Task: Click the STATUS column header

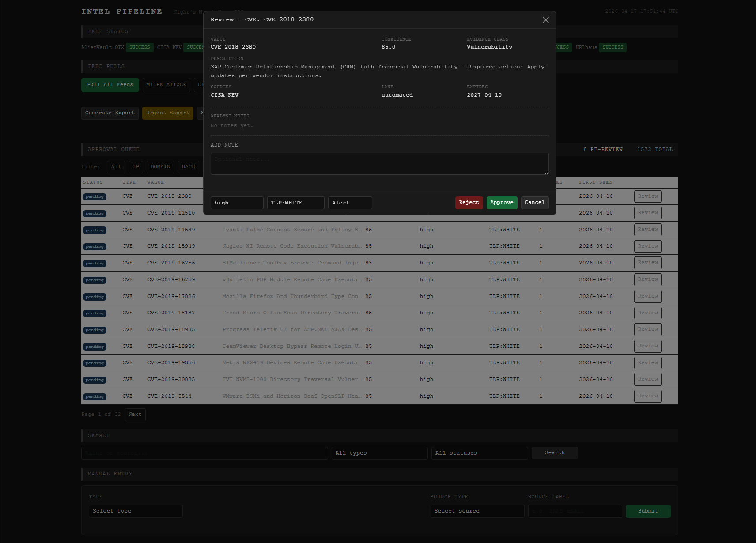Action: (93, 182)
